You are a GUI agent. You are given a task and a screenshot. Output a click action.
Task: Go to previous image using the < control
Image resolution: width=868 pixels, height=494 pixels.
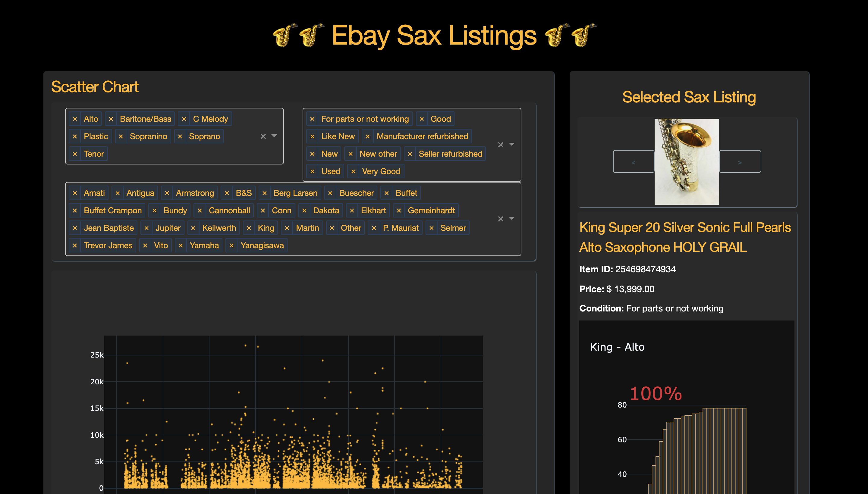[634, 161]
